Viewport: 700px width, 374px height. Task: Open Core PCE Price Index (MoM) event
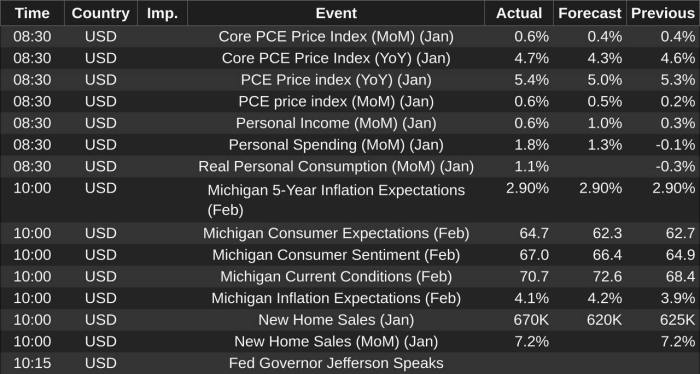(x=336, y=37)
